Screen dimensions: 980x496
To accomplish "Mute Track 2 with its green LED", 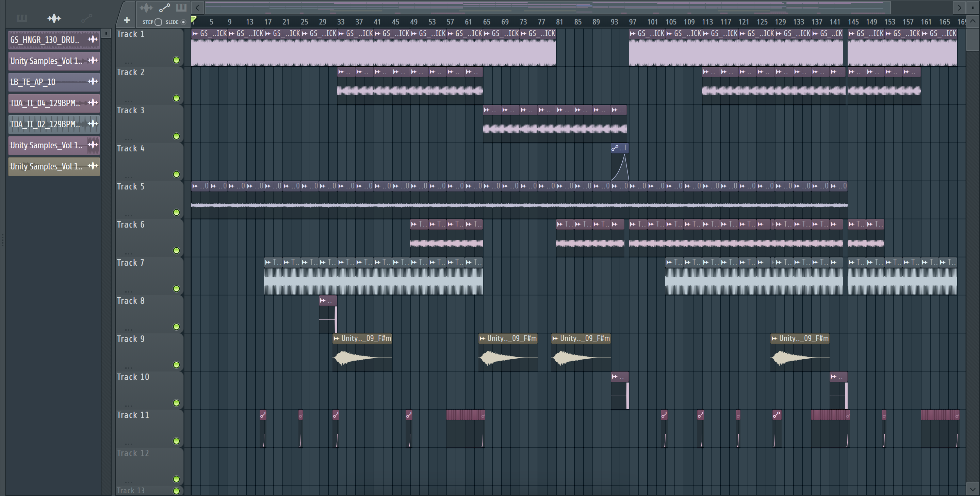I will pyautogui.click(x=176, y=98).
